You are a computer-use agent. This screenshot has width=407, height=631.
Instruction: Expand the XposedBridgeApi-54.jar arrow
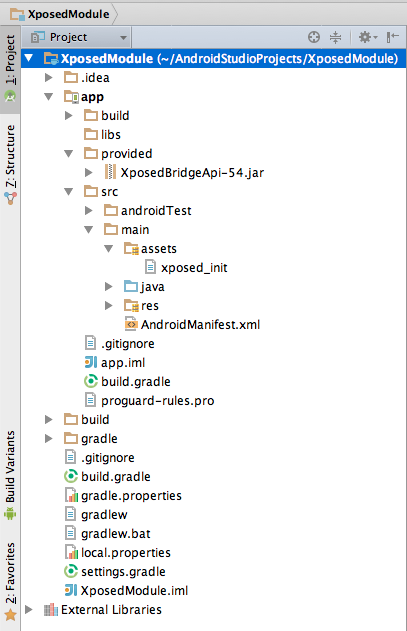click(x=89, y=173)
